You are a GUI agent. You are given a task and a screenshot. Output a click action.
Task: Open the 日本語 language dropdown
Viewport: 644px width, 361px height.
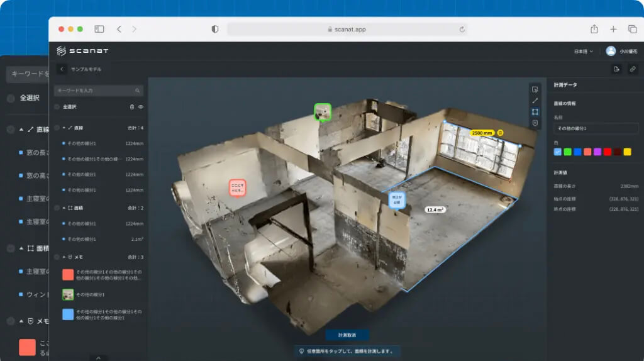(x=583, y=52)
